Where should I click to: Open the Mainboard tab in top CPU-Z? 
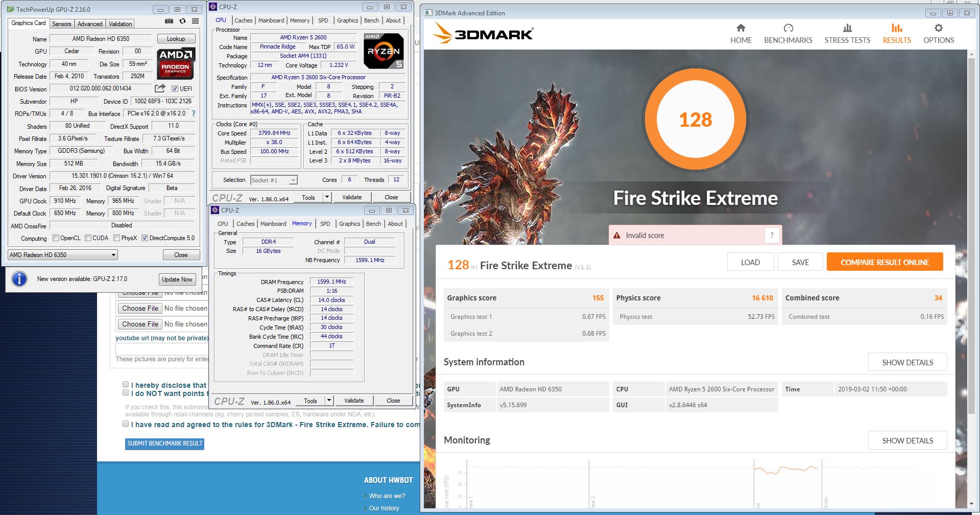271,20
